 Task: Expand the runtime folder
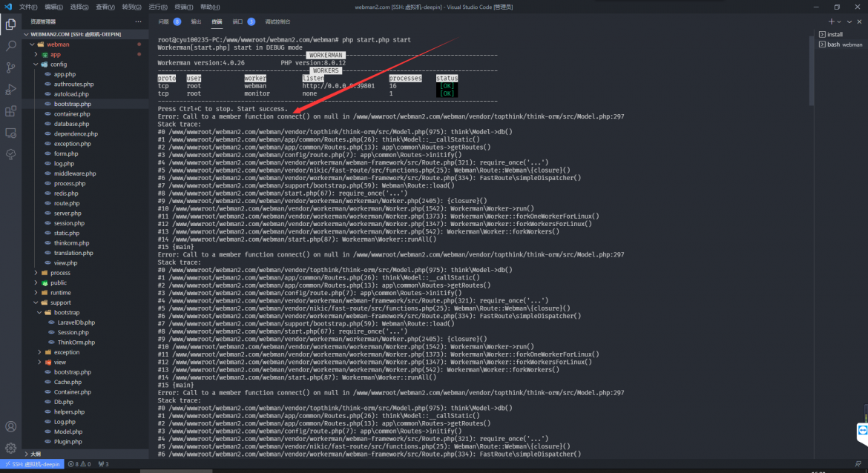[36, 293]
